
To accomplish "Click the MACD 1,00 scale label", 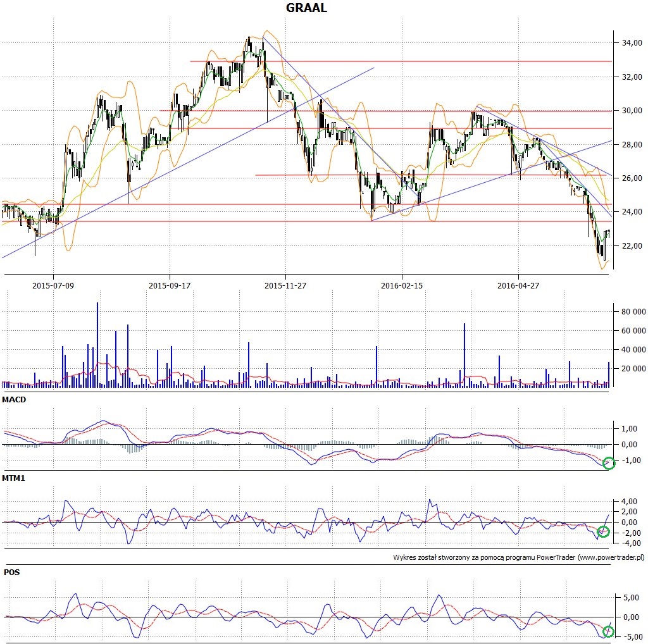I will coord(630,429).
